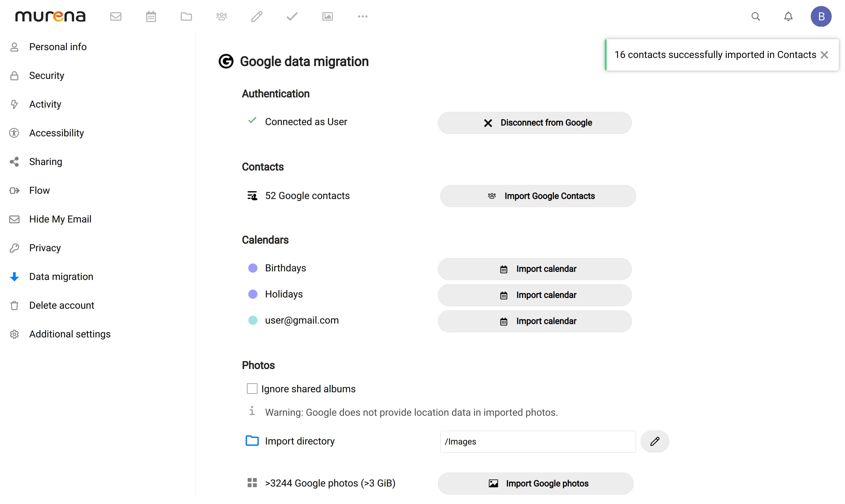
Task: Open the Calendar app icon
Action: pos(151,16)
